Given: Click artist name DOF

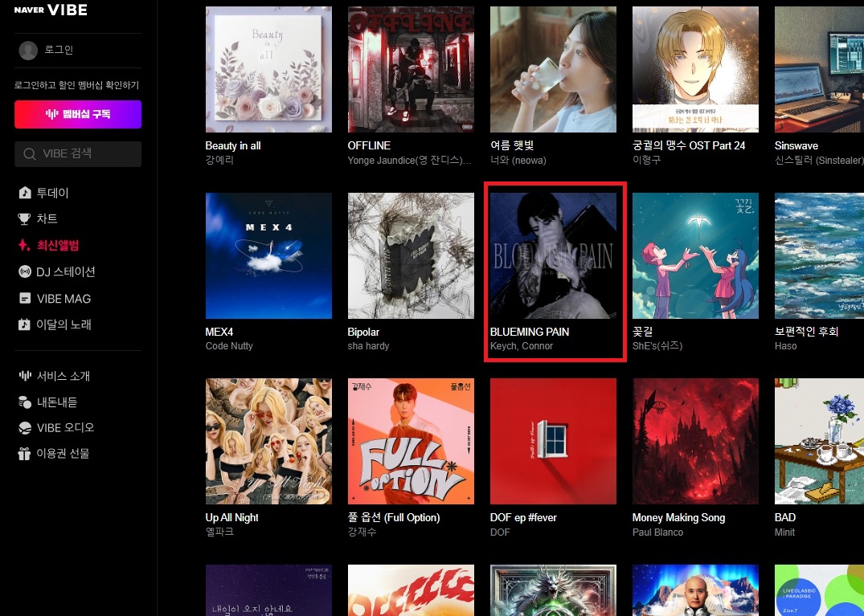Looking at the screenshot, I should [x=500, y=532].
